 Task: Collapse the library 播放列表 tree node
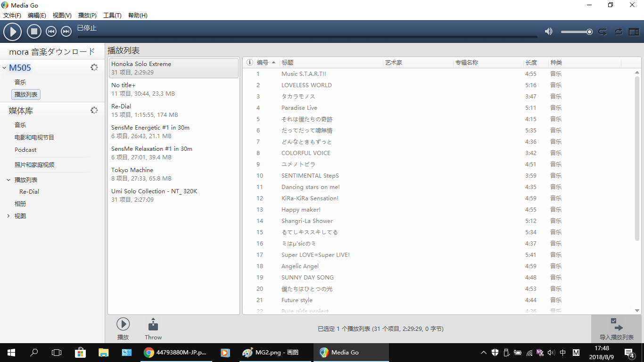point(8,180)
